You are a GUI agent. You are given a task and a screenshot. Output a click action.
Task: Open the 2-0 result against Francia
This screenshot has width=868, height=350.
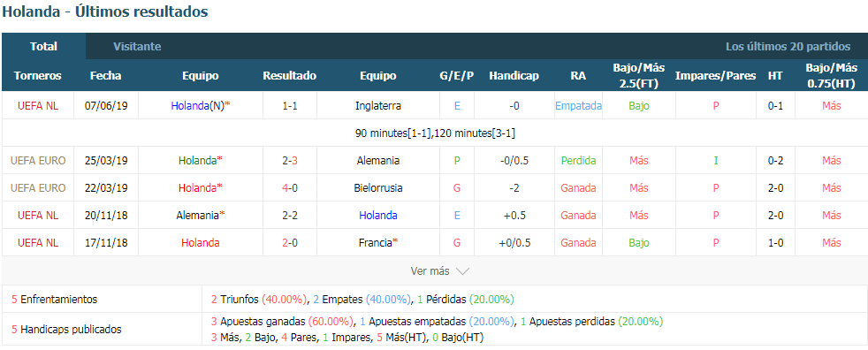290,242
